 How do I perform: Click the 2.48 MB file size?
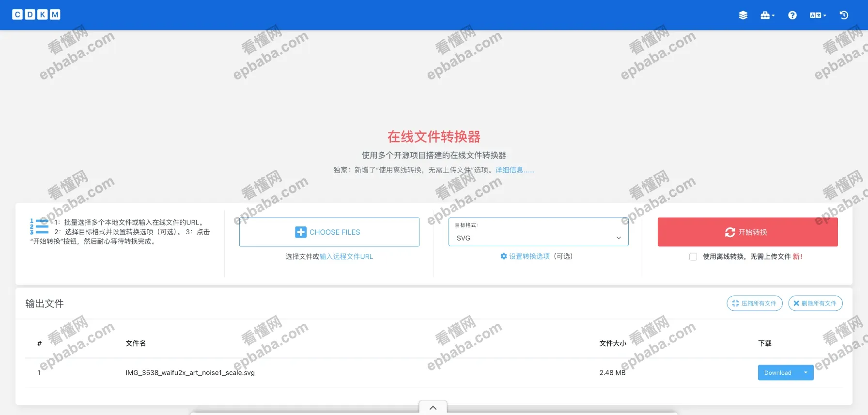613,372
